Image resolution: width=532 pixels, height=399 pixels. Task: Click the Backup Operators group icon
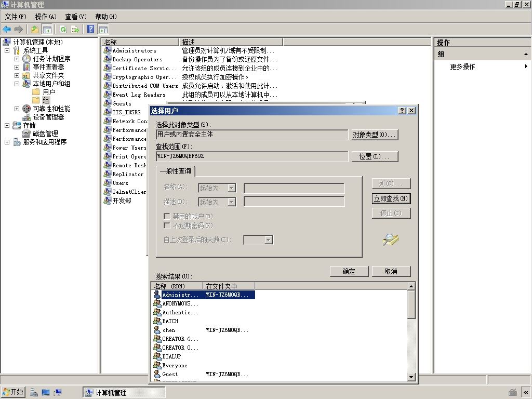tap(107, 59)
